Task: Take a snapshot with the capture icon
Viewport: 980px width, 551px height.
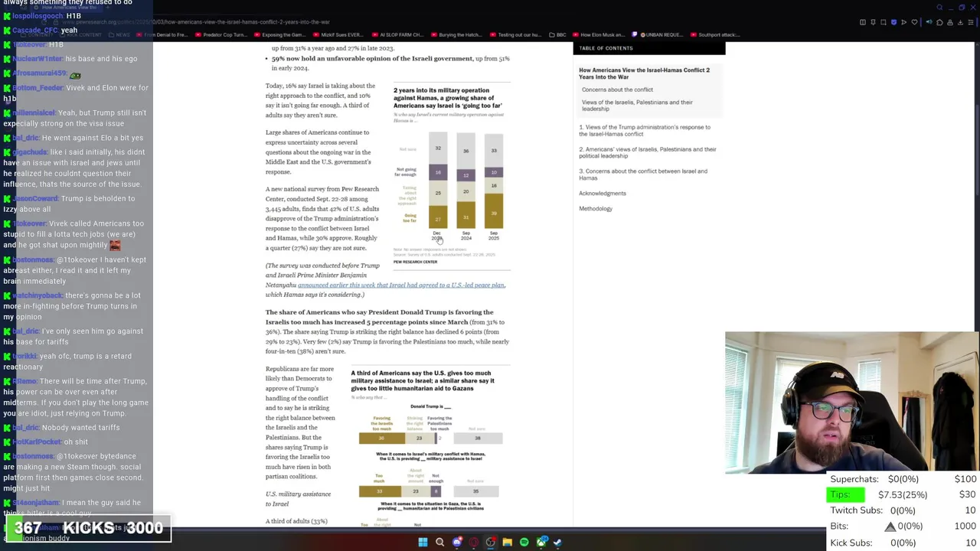Action: point(883,22)
